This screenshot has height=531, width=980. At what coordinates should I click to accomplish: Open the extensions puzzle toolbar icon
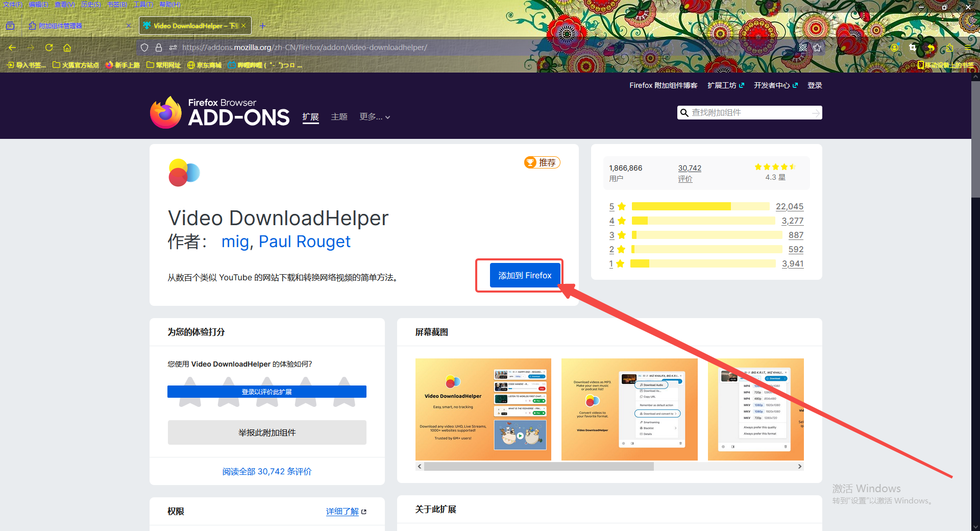[949, 47]
